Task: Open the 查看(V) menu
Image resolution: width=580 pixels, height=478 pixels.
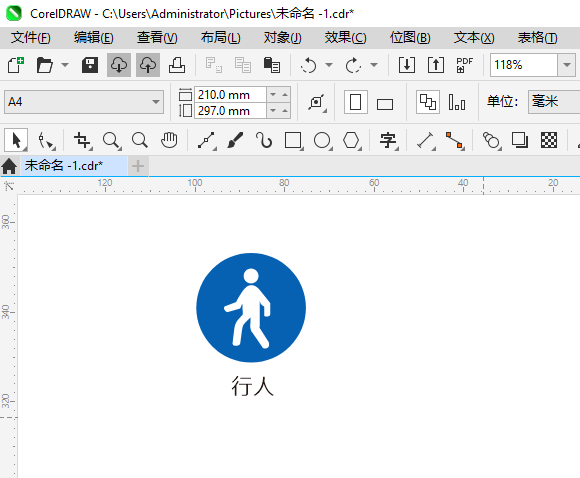Action: pyautogui.click(x=157, y=38)
